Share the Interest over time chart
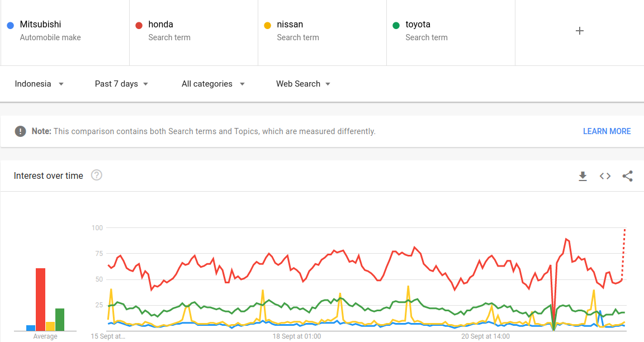This screenshot has height=342, width=644. coord(627,176)
